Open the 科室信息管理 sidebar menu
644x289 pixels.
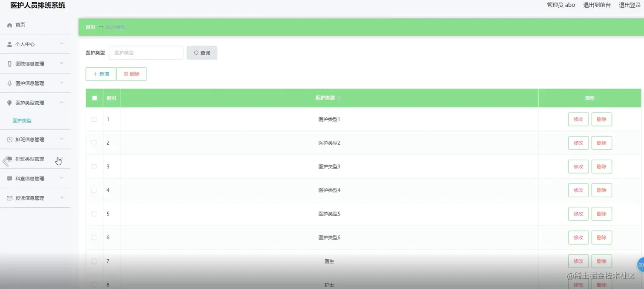click(35, 179)
